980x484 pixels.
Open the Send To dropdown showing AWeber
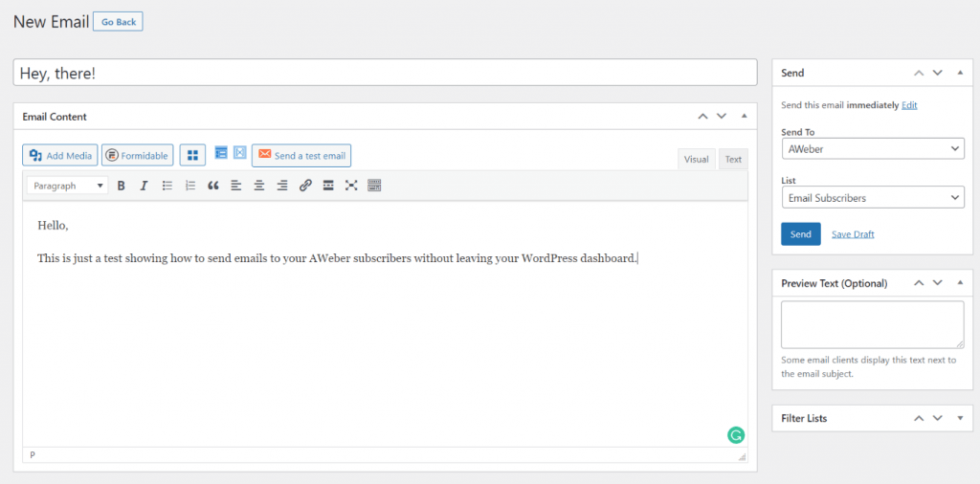[873, 148]
